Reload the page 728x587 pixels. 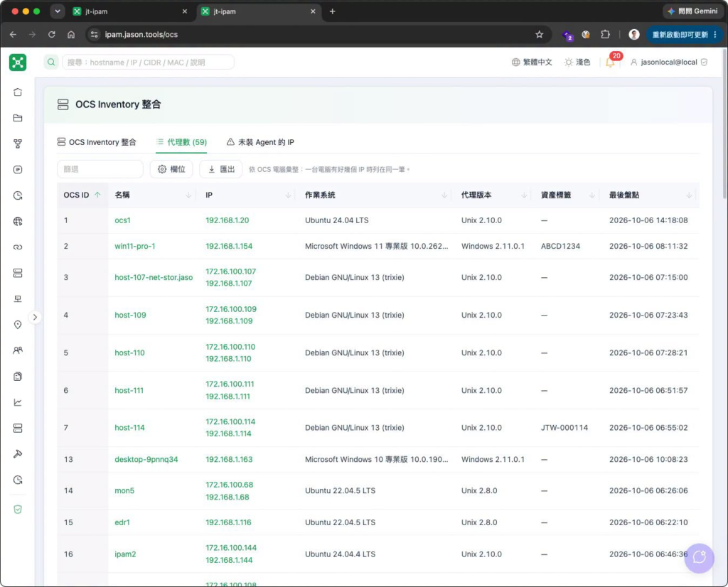[51, 34]
